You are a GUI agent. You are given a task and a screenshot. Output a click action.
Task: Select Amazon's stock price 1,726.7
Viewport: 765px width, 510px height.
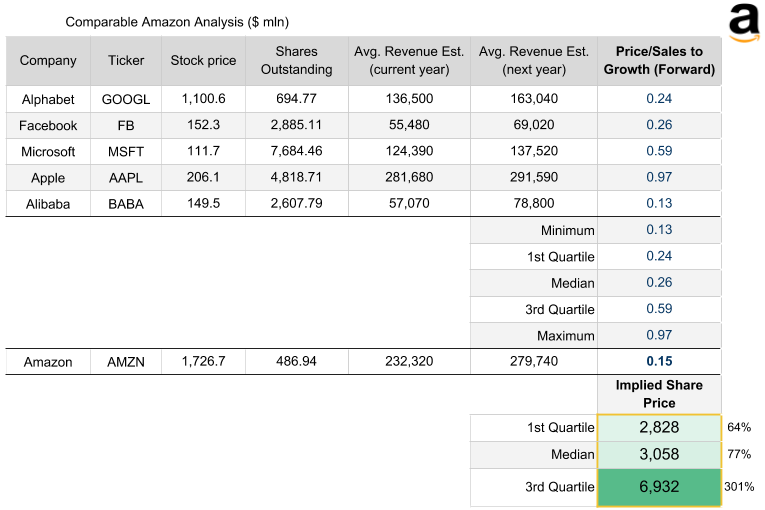203,362
